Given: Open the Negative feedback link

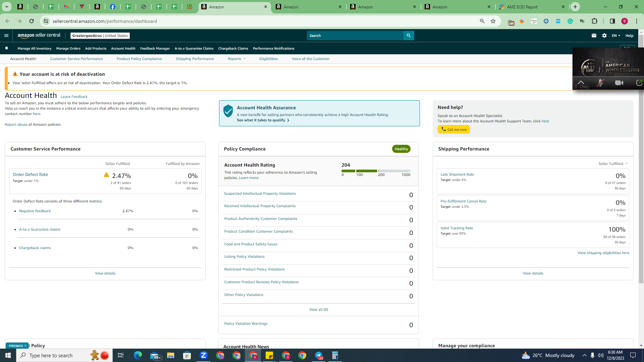Looking at the screenshot, I should pos(35,211).
